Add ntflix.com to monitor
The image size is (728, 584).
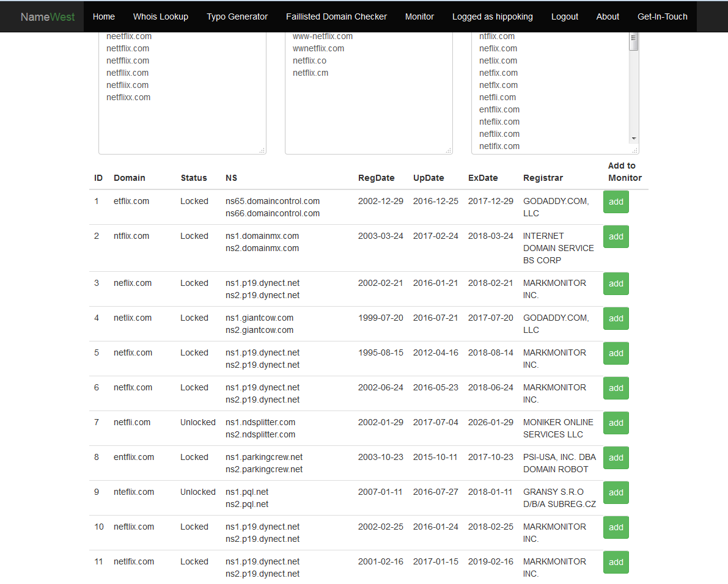point(616,236)
